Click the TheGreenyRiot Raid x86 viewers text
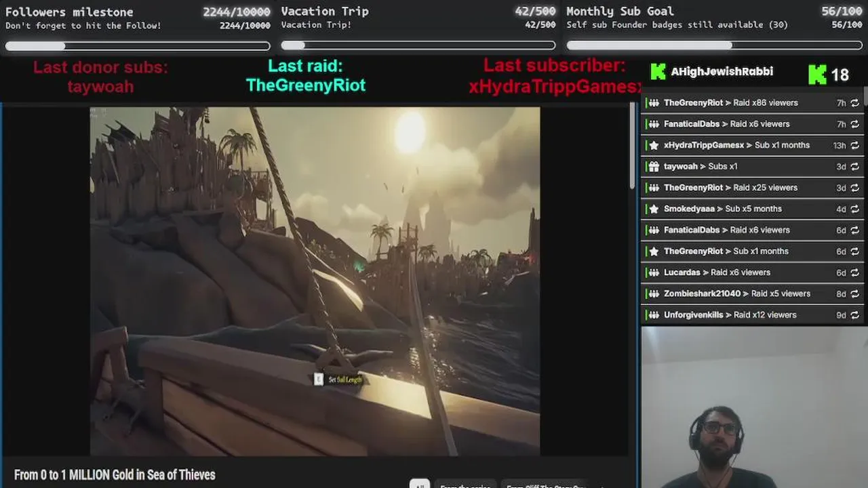 (730, 103)
